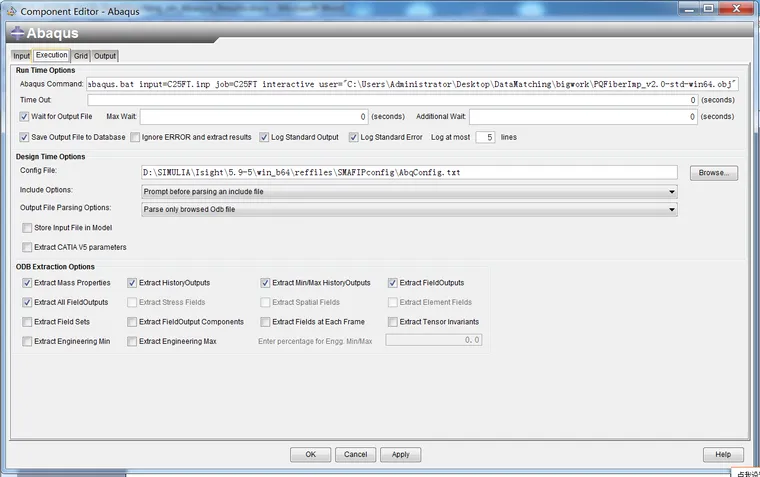The height and width of the screenshot is (477, 760).
Task: Click the Cancel button
Action: [355, 455]
